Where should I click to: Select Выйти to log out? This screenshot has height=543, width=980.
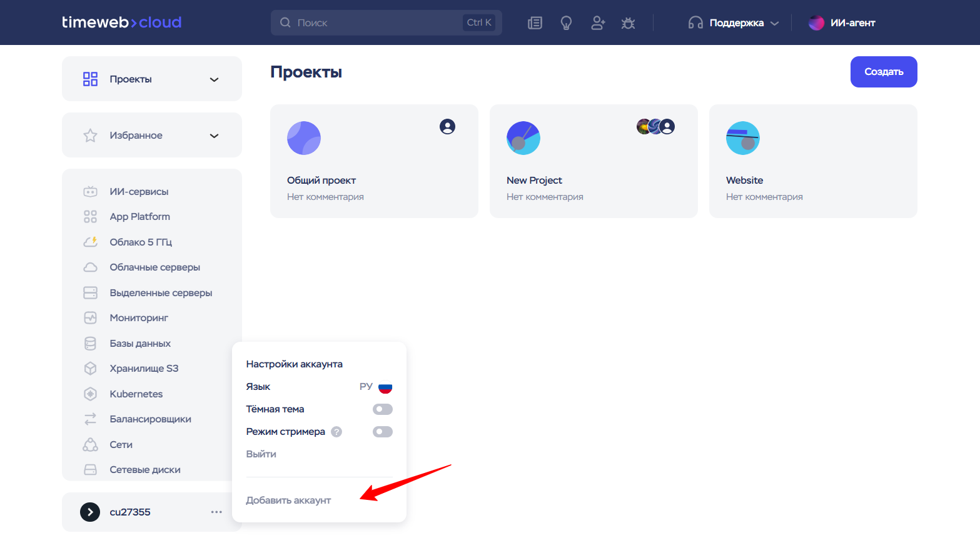pyautogui.click(x=261, y=454)
